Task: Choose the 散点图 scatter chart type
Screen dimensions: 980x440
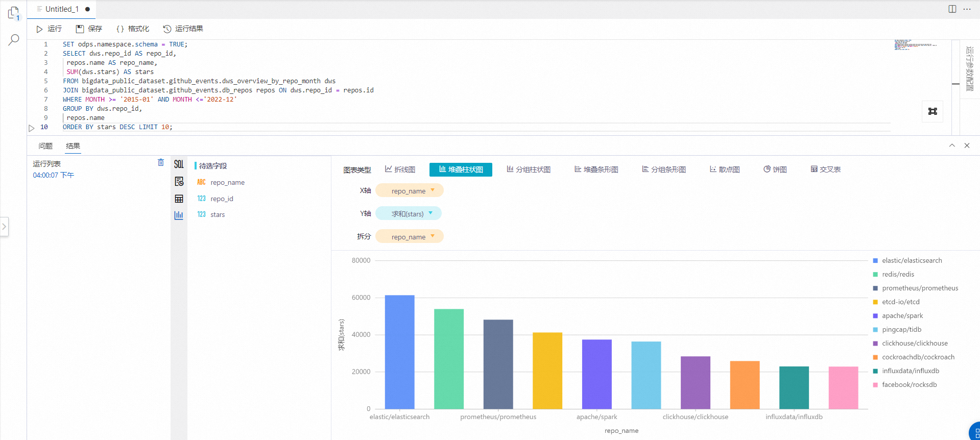Action: pos(725,169)
